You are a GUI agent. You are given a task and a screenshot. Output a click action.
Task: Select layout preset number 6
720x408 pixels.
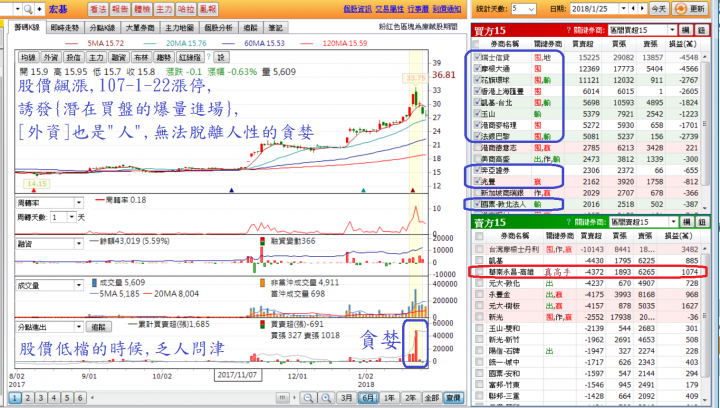pyautogui.click(x=80, y=398)
